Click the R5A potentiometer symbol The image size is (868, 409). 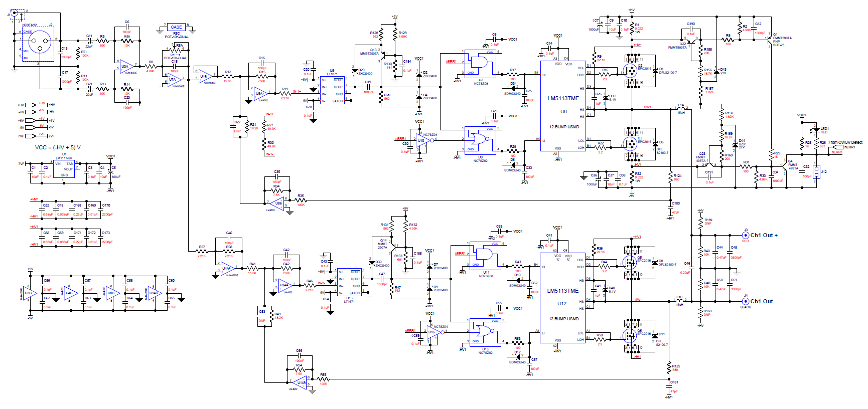click(177, 50)
